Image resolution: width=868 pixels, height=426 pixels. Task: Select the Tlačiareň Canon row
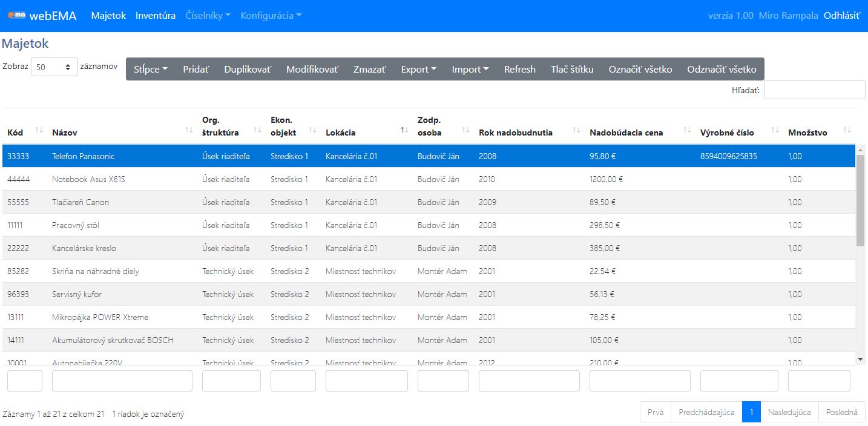point(429,202)
